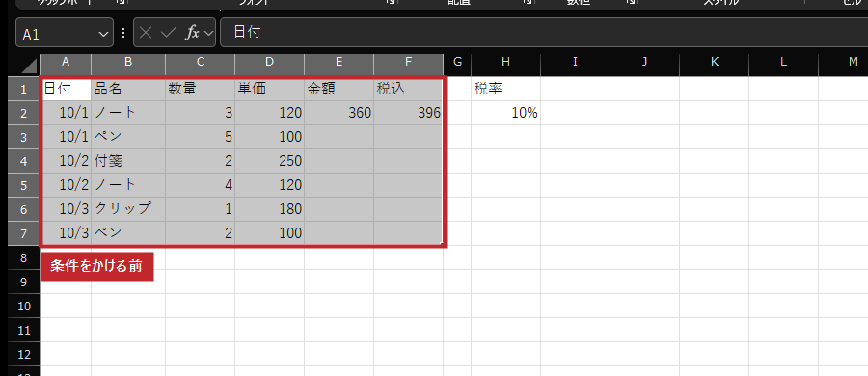Click header cell 税込
Viewport: 868px width, 376px height.
point(409,89)
